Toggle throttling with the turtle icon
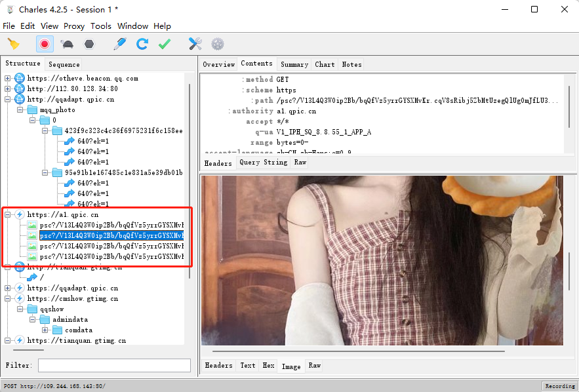This screenshot has width=579, height=392. click(x=67, y=44)
